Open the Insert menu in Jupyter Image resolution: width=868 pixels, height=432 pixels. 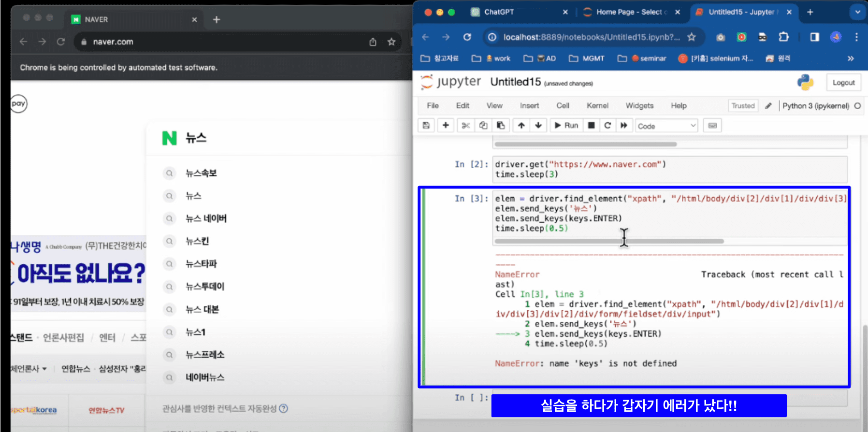click(529, 106)
